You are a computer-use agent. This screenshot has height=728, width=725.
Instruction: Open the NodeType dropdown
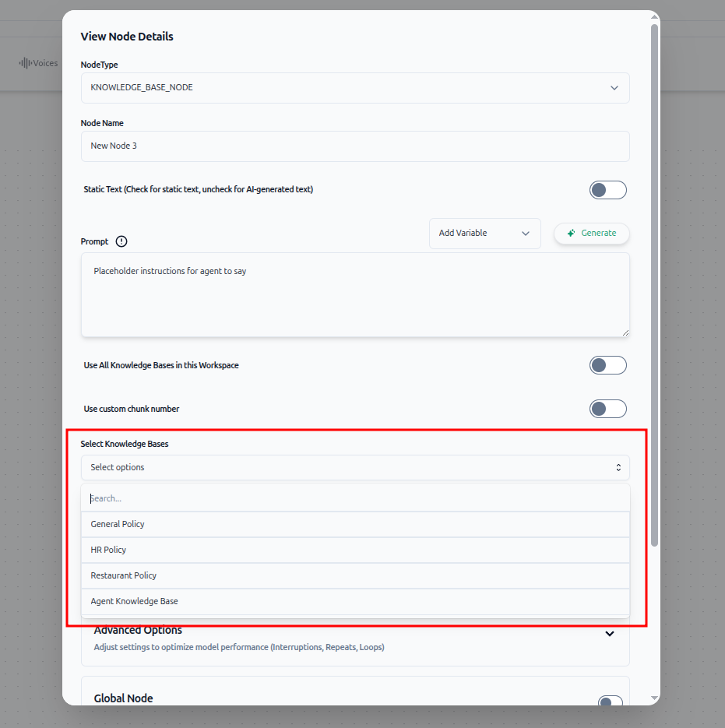click(x=355, y=88)
